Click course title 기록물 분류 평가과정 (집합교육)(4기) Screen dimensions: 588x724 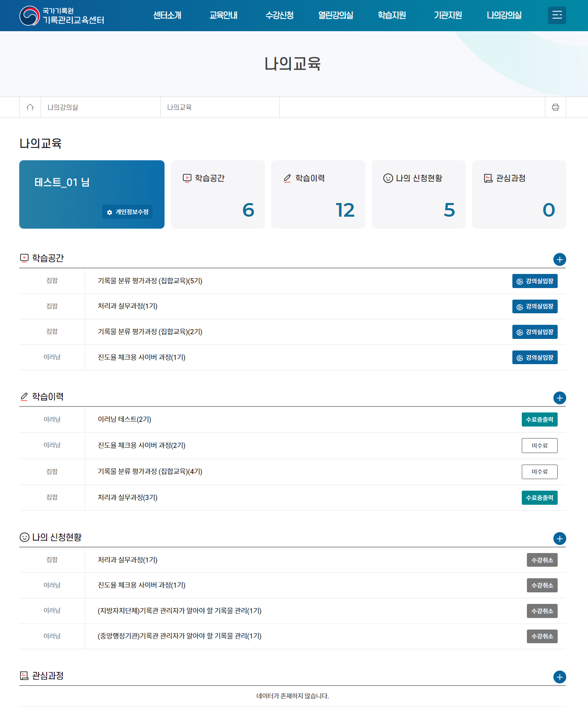coord(150,471)
